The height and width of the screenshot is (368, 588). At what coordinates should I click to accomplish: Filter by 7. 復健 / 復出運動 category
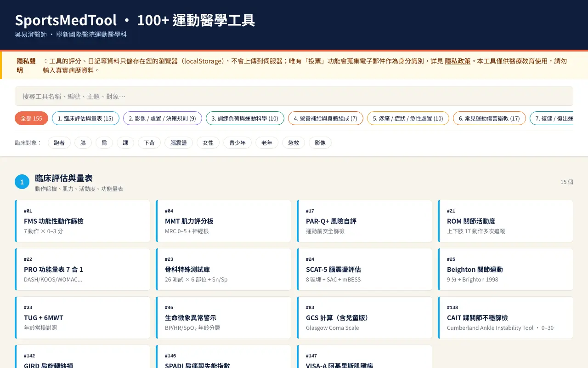(x=552, y=118)
